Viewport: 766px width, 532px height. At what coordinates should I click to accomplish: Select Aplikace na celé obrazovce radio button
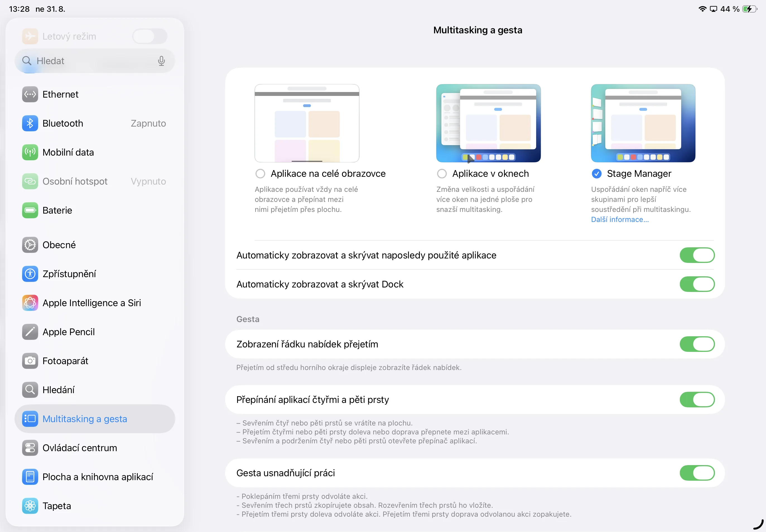[x=261, y=174]
